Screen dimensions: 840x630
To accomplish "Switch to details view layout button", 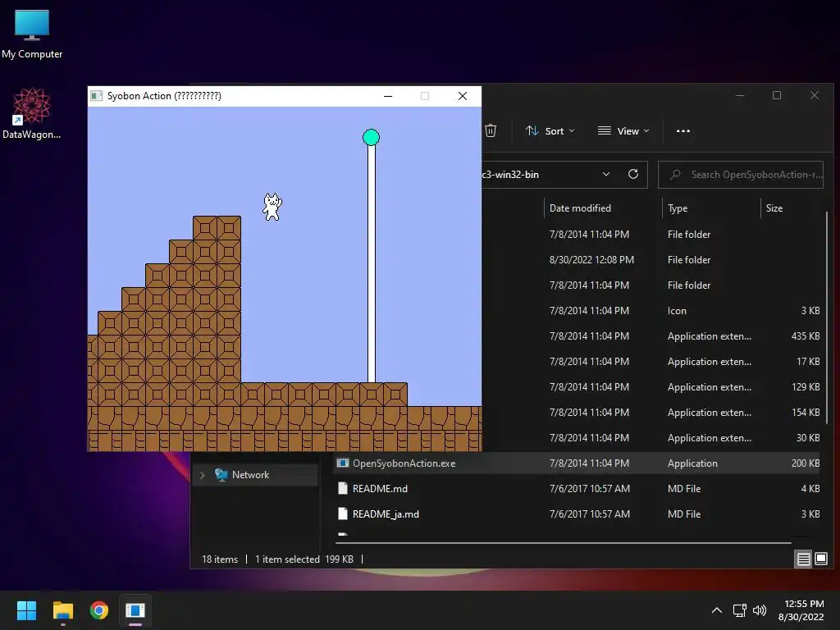I will point(803,559).
